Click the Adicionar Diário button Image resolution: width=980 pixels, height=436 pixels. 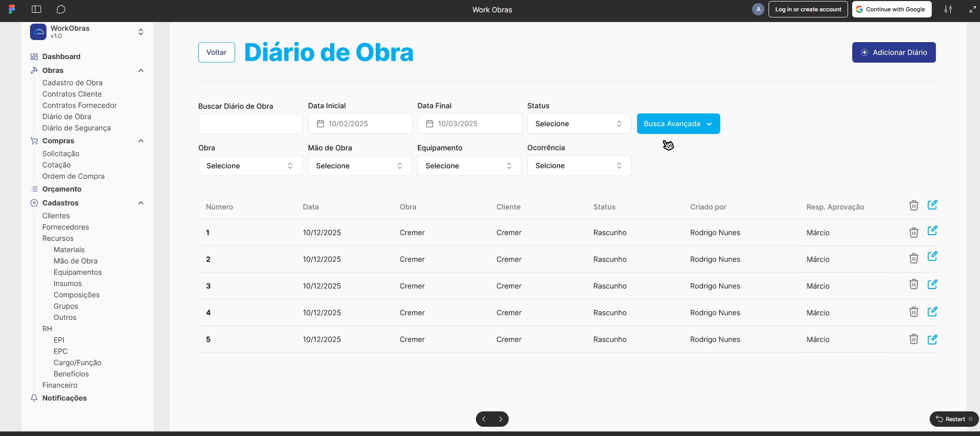click(x=893, y=52)
